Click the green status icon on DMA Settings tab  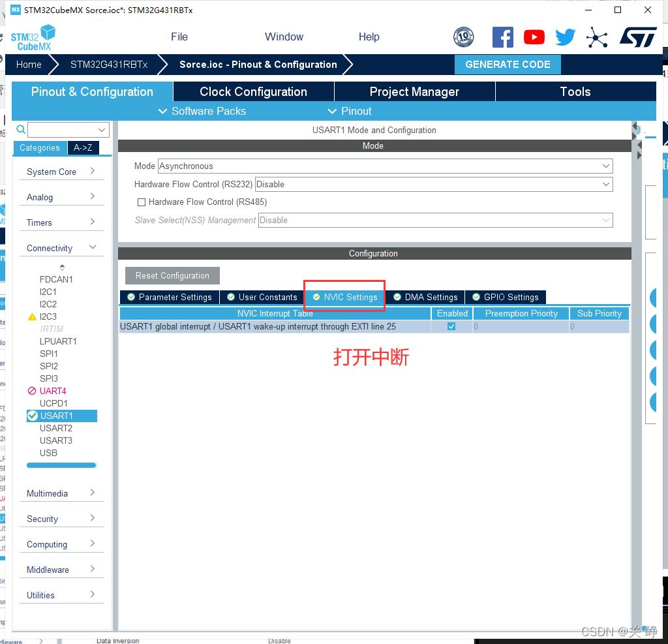tap(397, 297)
